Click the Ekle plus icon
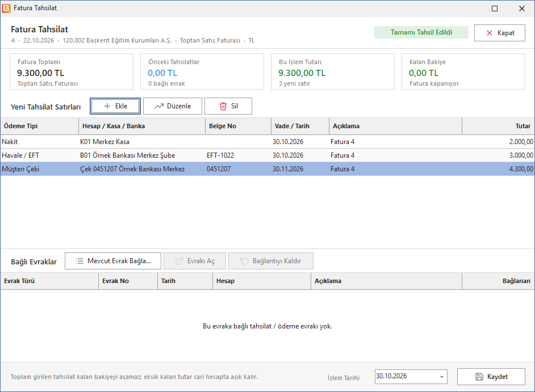This screenshot has height=392, width=535. 107,106
